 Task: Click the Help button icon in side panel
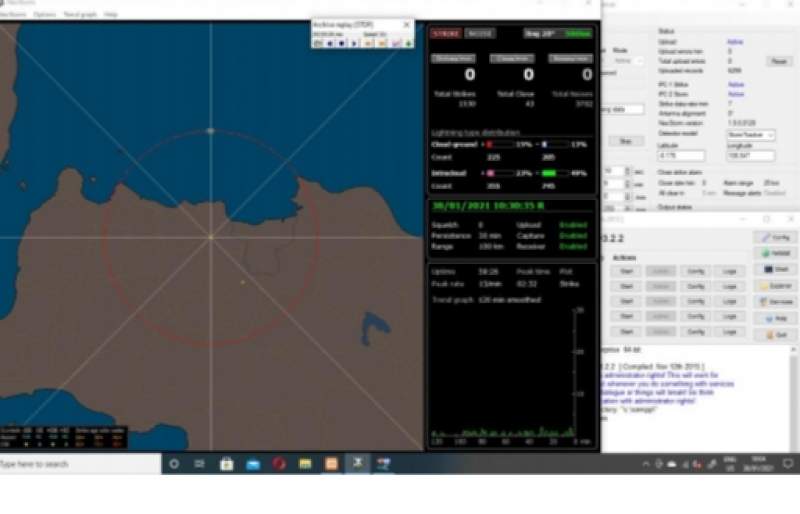pyautogui.click(x=776, y=317)
